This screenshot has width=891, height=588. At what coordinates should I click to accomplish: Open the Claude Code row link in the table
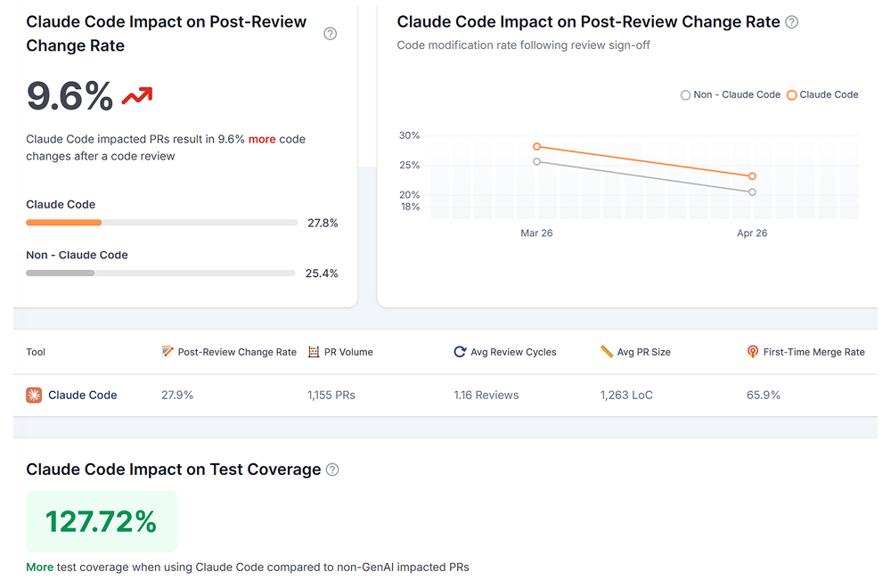[82, 395]
